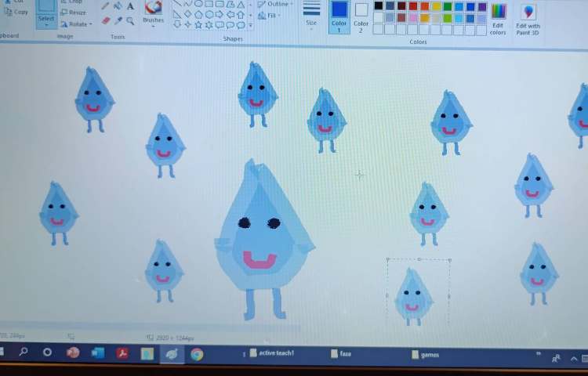588x376 pixels.
Task: Set Color 1 as active color
Action: tap(339, 16)
